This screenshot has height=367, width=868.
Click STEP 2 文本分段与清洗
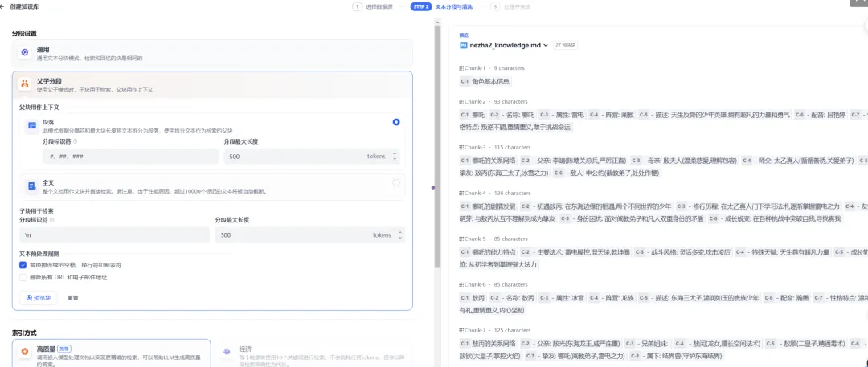coord(440,7)
